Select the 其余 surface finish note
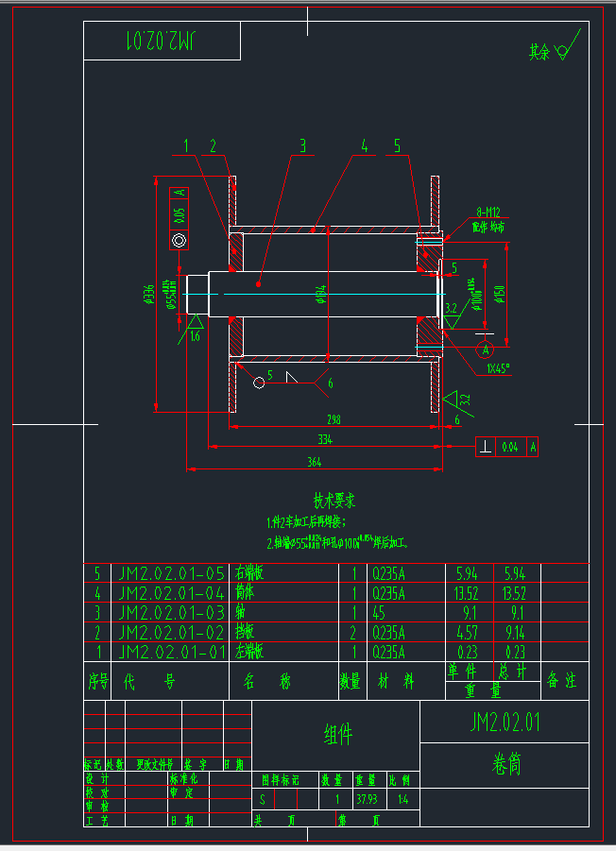 539,53
